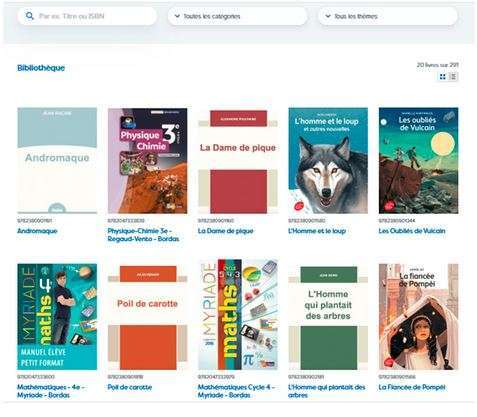Click the Bibliothèque heading

point(41,68)
